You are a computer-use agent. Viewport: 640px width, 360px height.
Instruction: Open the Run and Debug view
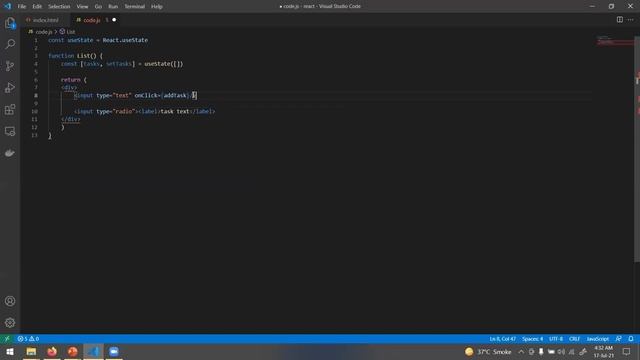point(10,88)
